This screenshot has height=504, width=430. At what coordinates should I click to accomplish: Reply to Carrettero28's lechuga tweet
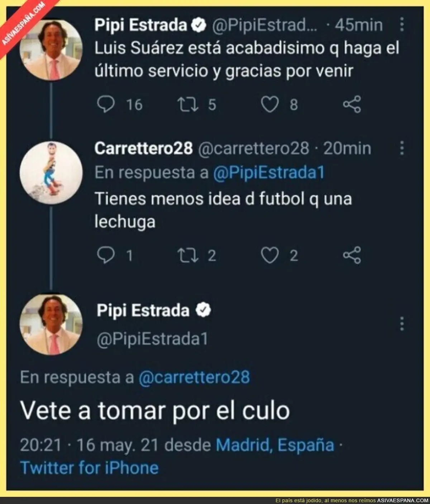pos(106,255)
